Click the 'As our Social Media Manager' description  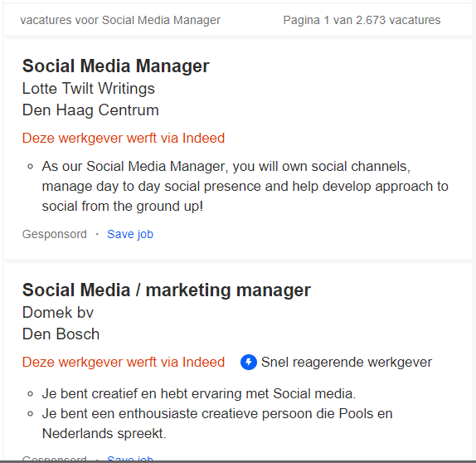[245, 186]
